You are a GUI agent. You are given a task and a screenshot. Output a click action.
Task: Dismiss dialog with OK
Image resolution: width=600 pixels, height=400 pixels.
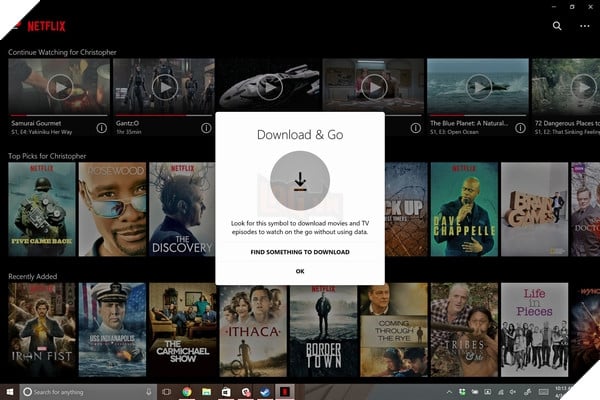point(300,271)
